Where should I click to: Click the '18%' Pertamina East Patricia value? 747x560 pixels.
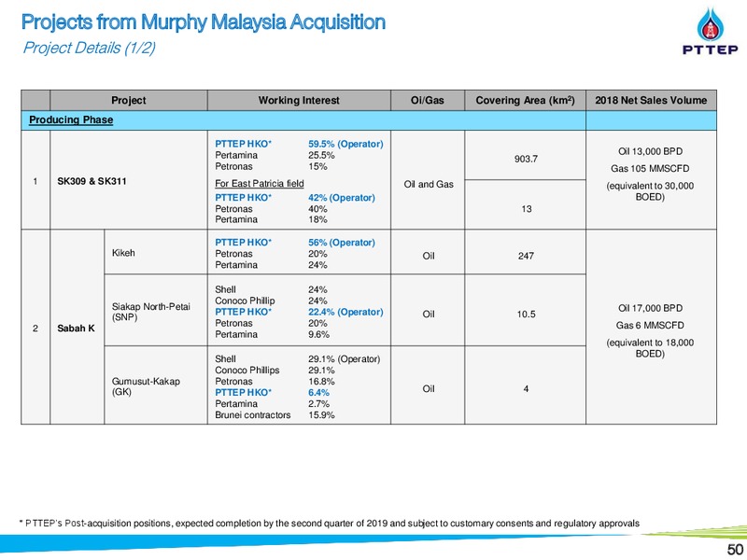point(317,219)
